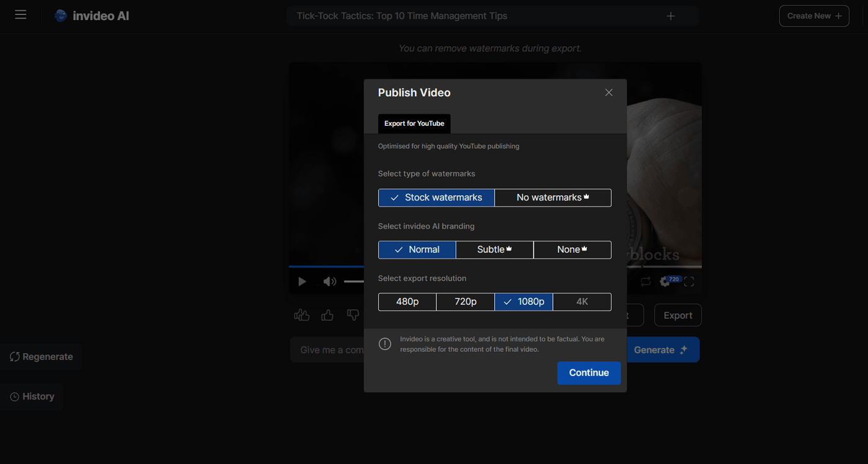The image size is (868, 464).
Task: Add a new project with the plus button
Action: point(670,15)
